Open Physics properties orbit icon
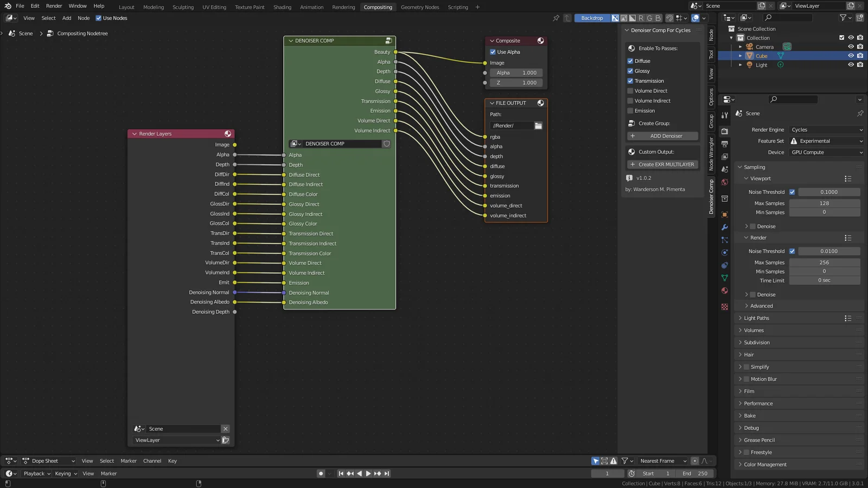 pos(724,251)
